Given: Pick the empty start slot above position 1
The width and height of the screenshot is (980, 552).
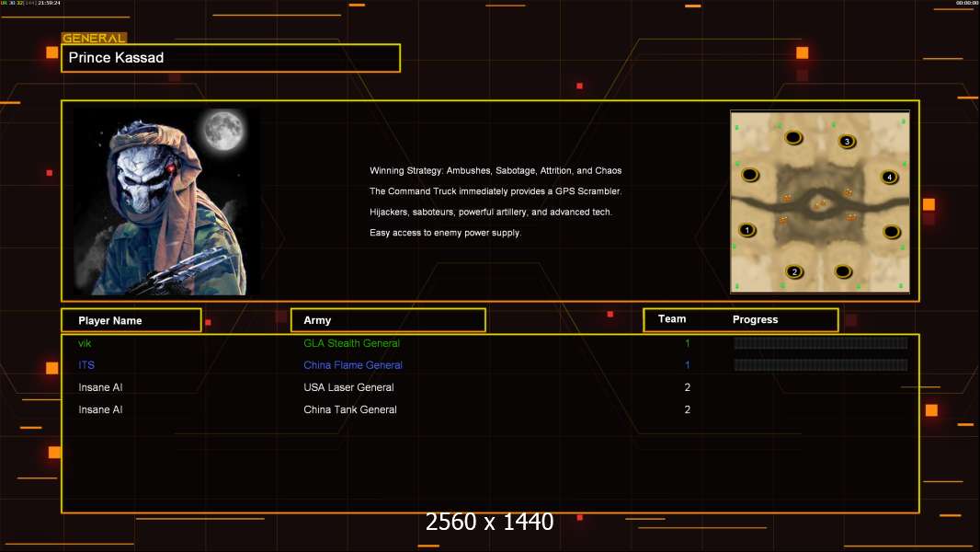Looking at the screenshot, I should pyautogui.click(x=750, y=175).
